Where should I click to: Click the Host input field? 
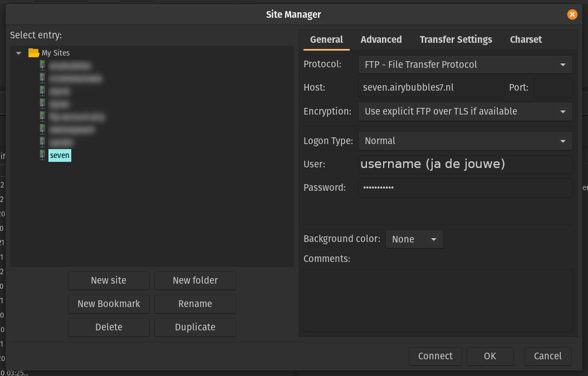(431, 88)
